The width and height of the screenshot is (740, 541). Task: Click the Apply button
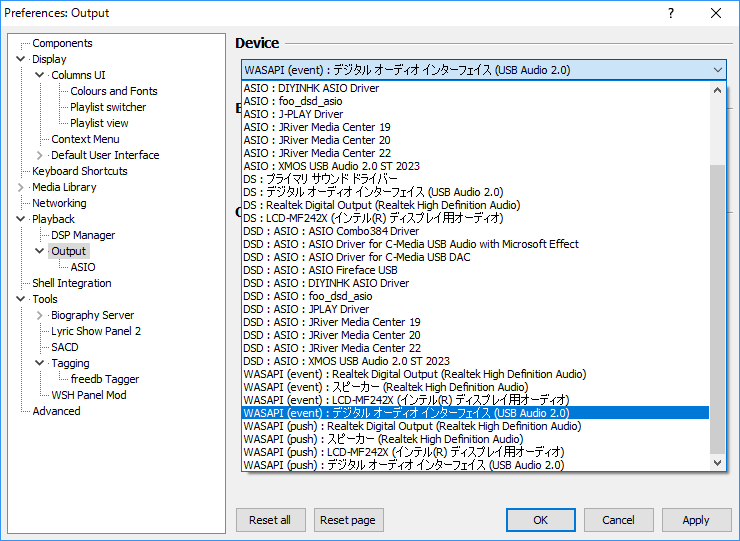(696, 520)
